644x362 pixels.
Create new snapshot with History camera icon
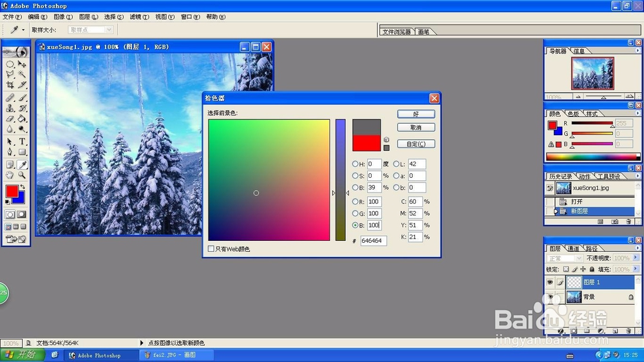coord(614,222)
